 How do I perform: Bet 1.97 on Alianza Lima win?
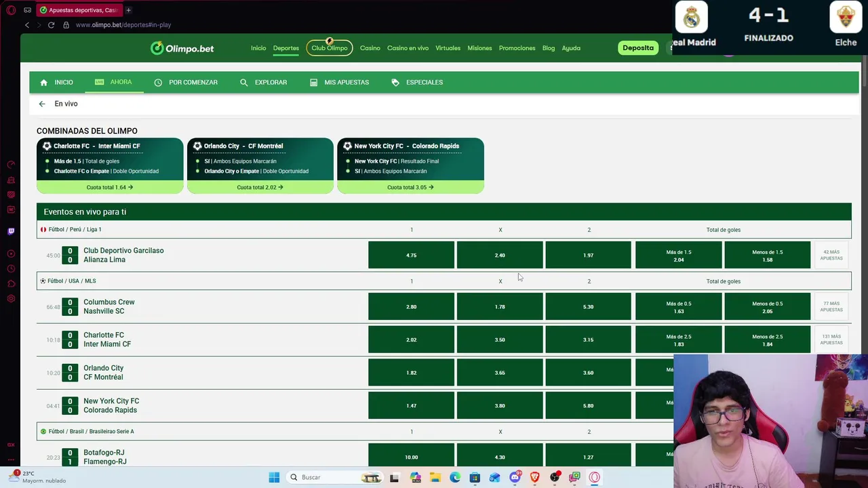point(588,255)
